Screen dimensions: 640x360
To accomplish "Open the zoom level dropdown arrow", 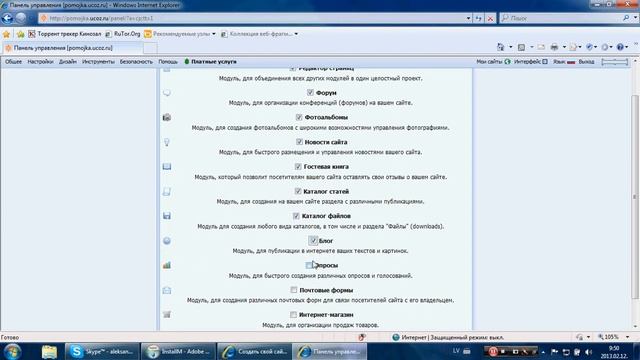I will [627, 337].
